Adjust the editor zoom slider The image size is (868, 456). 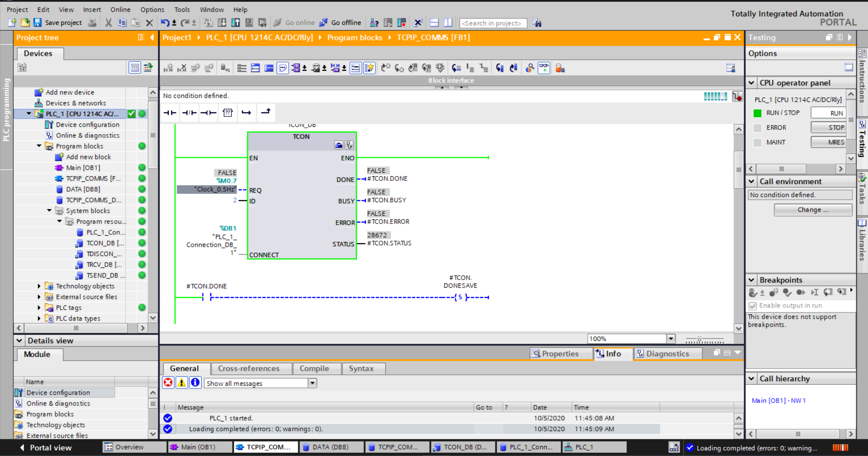click(x=699, y=339)
